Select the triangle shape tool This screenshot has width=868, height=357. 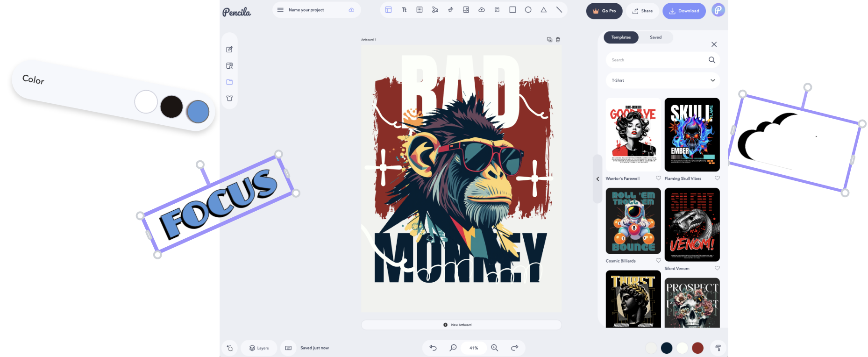coord(543,10)
